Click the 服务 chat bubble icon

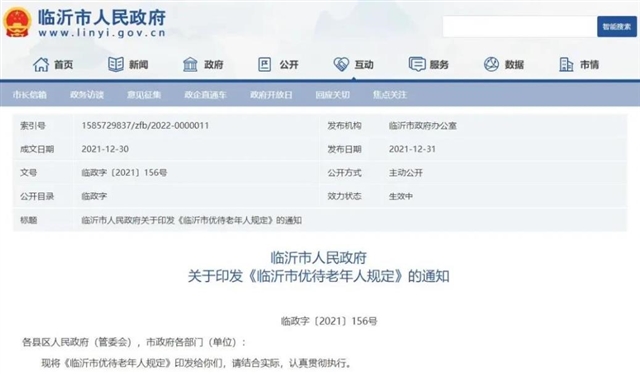[417, 65]
